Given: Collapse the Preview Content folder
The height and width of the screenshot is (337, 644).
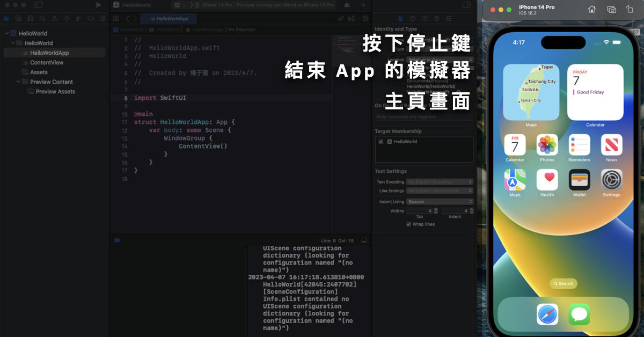Looking at the screenshot, I should click(18, 82).
